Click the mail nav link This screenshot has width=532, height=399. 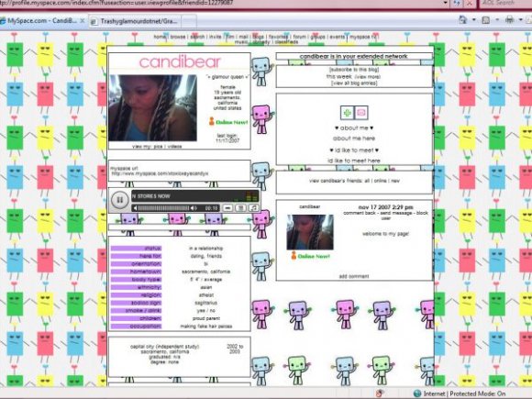pyautogui.click(x=244, y=37)
